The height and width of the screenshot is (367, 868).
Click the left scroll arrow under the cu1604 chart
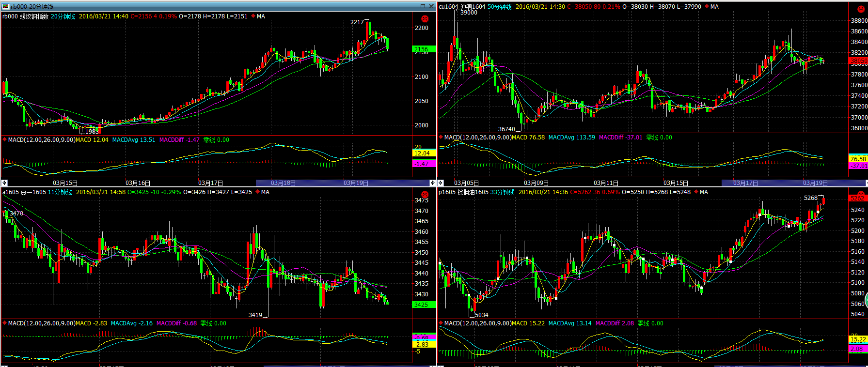[441, 183]
